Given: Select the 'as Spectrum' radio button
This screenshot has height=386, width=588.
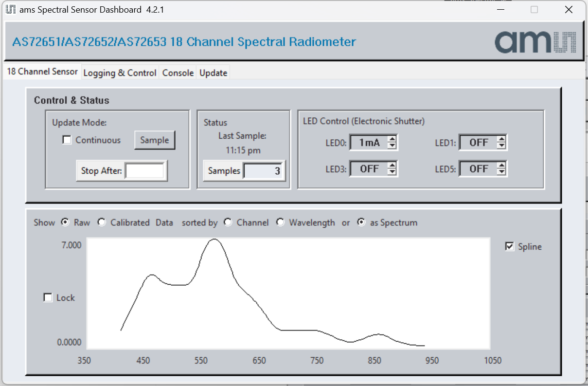Looking at the screenshot, I should (361, 222).
